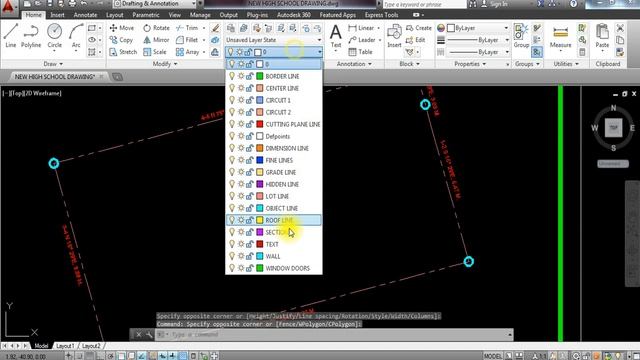Choose the multiline Text tool
640x360 pixels.
[336, 36]
